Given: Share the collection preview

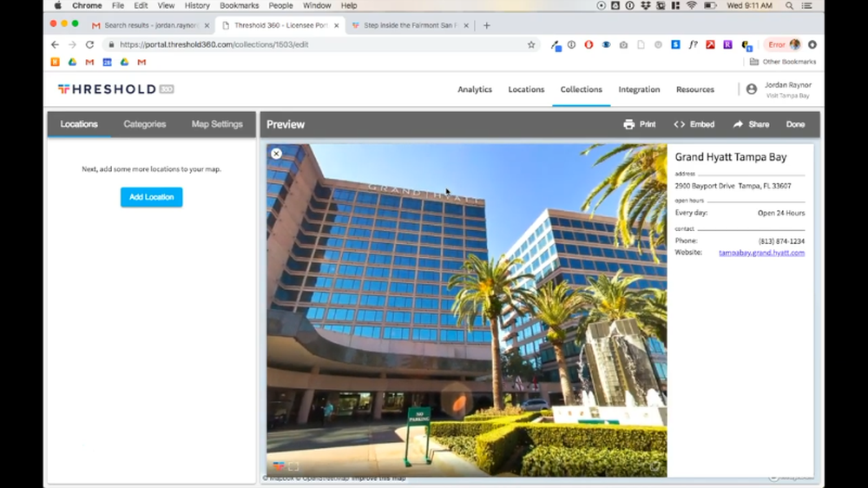Looking at the screenshot, I should [751, 125].
